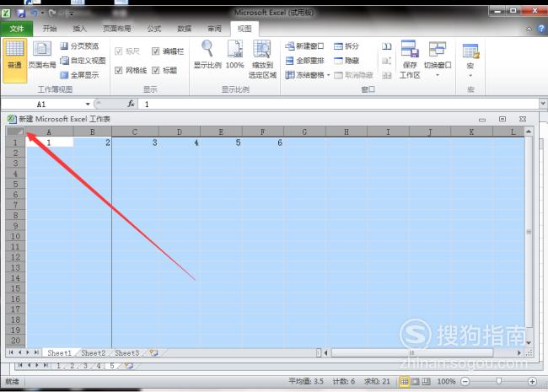Image resolution: width=548 pixels, height=392 pixels.
Task: Go to last sheet with navigation arrow
Action: click(36, 352)
